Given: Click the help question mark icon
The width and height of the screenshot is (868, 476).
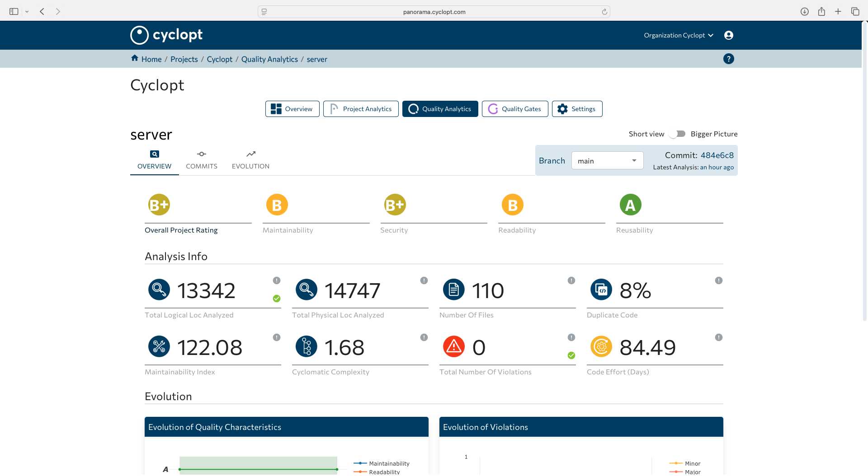Looking at the screenshot, I should [x=729, y=59].
